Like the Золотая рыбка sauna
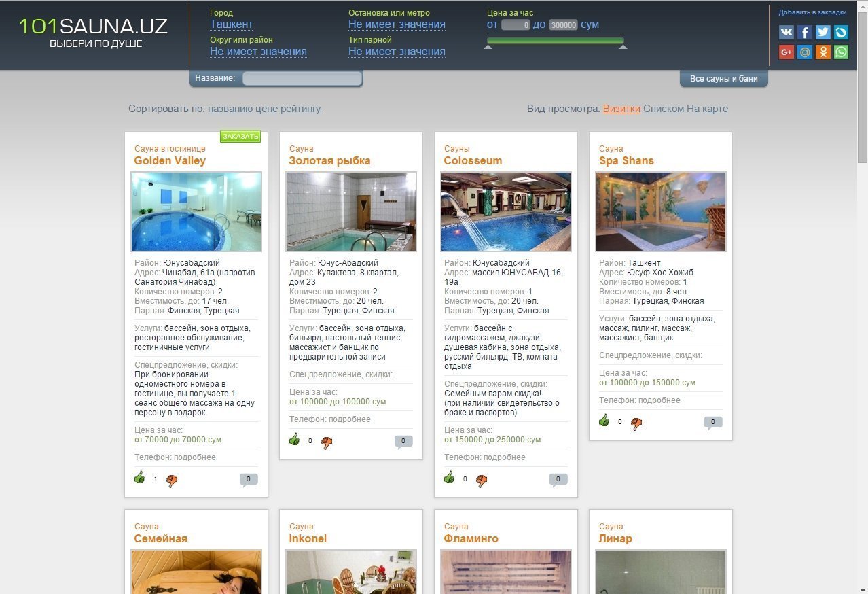This screenshot has height=594, width=868. pos(295,439)
